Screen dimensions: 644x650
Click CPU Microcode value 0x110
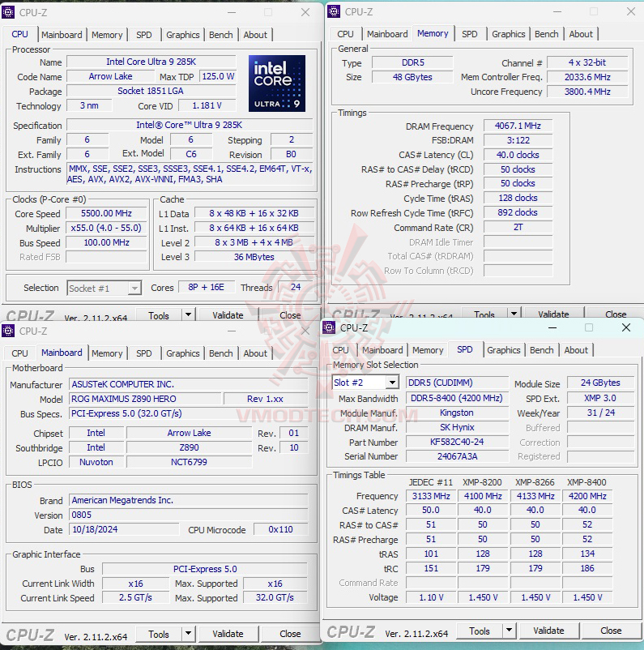[x=280, y=529]
